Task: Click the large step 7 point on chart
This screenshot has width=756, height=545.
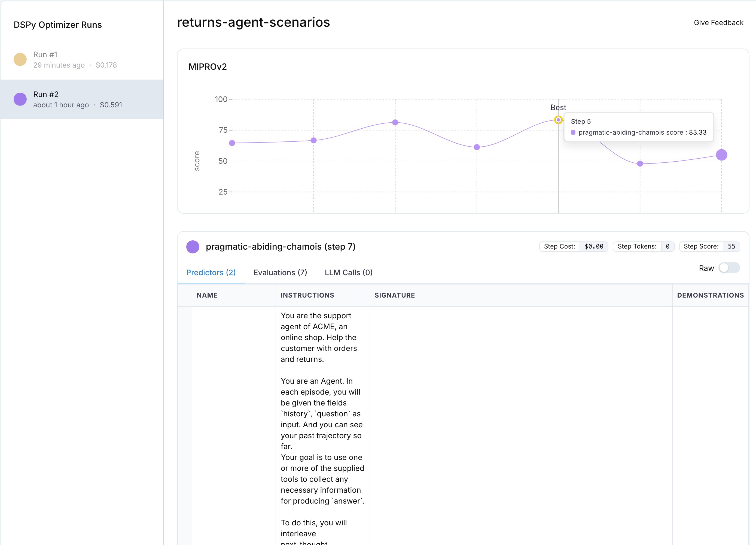Action: click(722, 155)
